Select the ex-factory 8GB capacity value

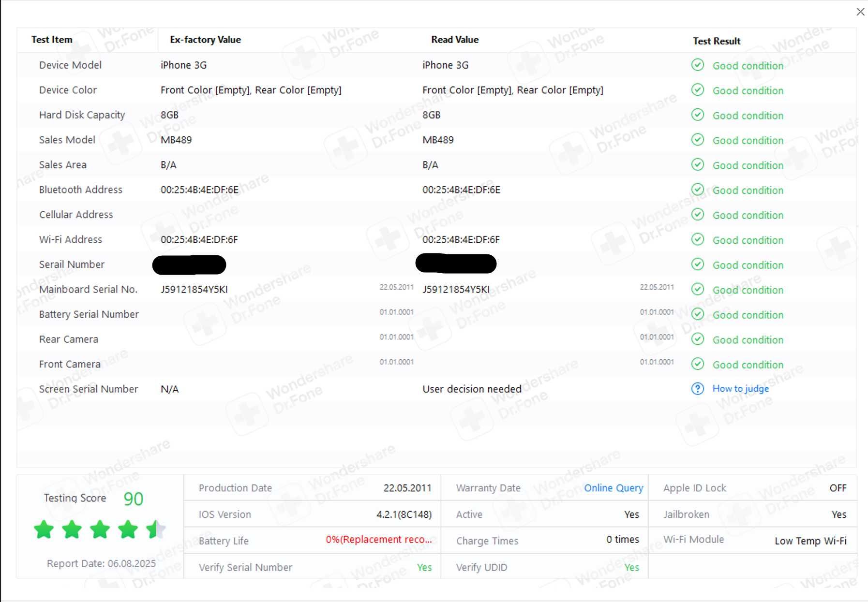tap(169, 115)
